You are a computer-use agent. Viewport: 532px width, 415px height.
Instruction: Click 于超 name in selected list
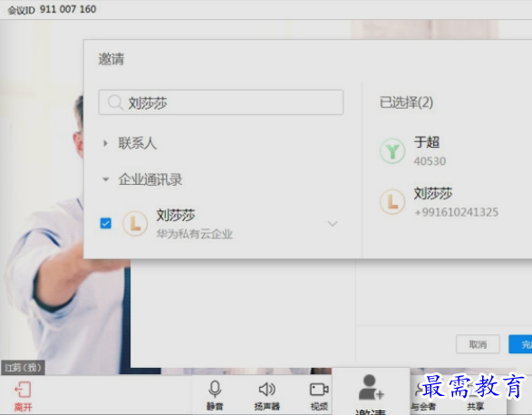[x=427, y=142]
